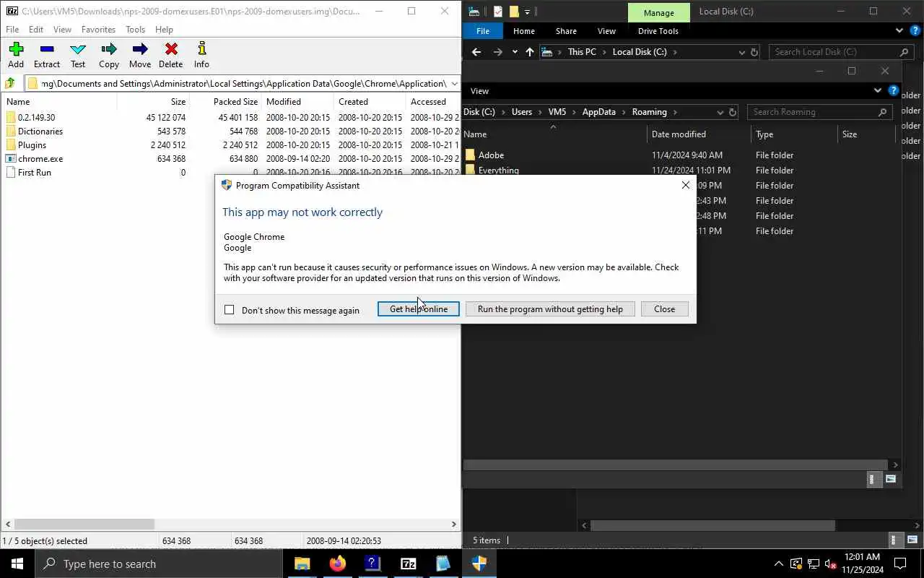Open the Windows Start menu
Image resolution: width=924 pixels, height=578 pixels.
[17, 564]
